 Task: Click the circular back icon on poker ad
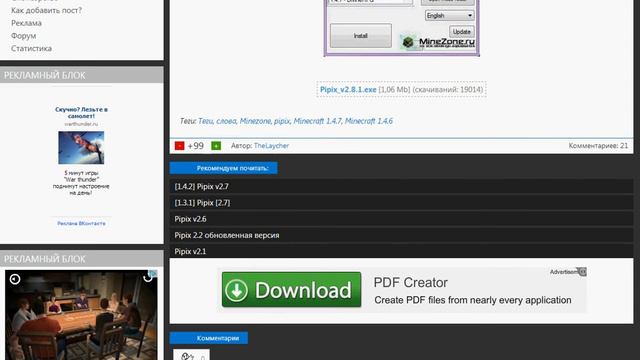[15, 279]
